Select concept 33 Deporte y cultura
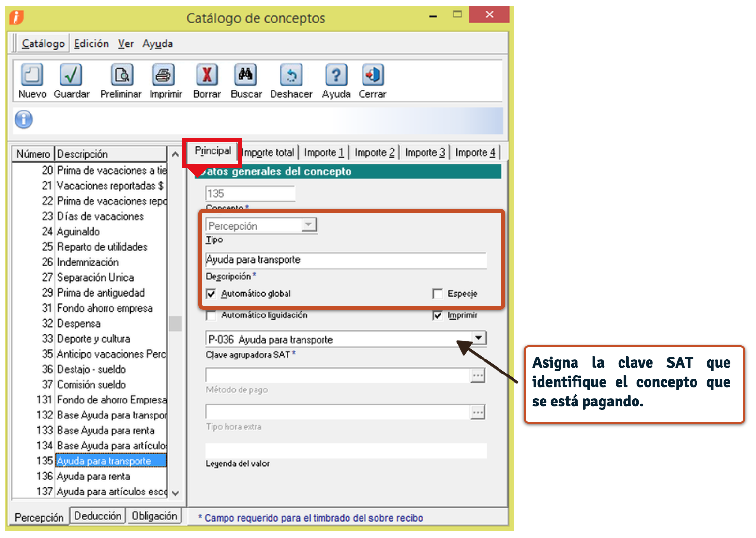Viewport: 756px width, 538px height. pyautogui.click(x=90, y=339)
